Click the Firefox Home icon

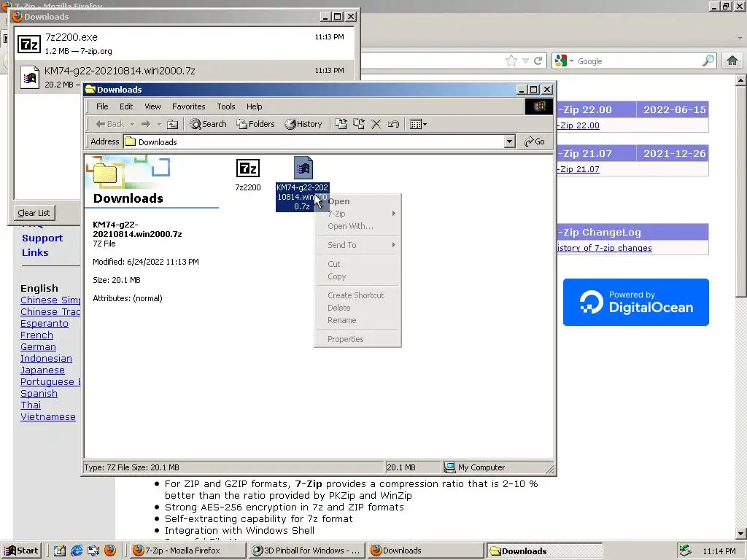(x=732, y=61)
